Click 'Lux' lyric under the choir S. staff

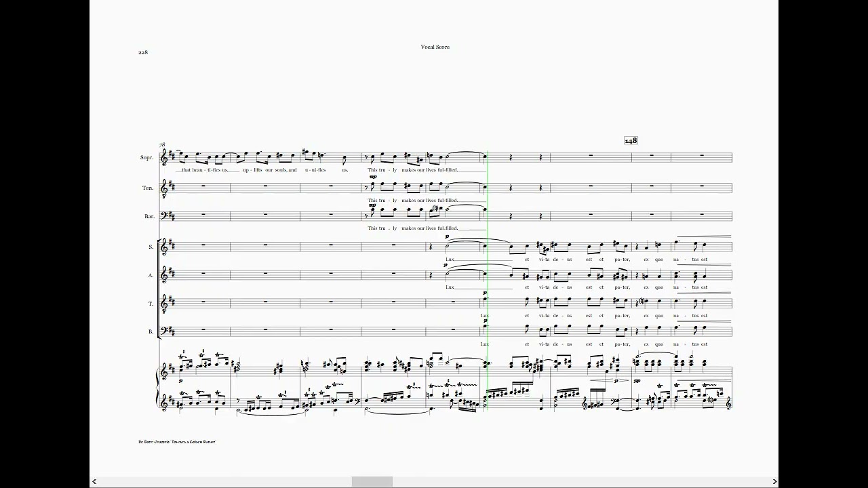450,259
